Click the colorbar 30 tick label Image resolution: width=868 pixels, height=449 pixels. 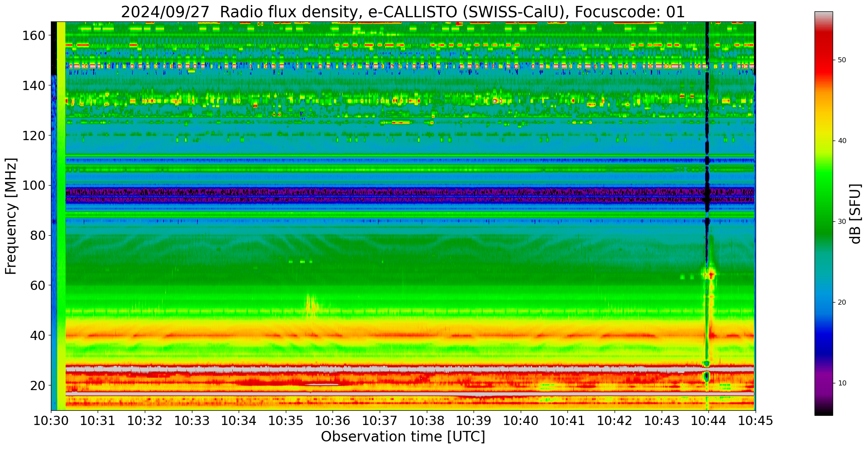(842, 222)
